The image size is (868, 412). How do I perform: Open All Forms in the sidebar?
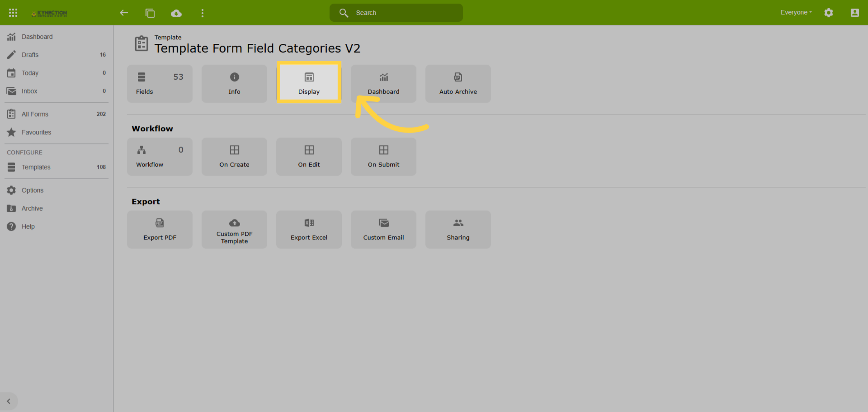[56, 114]
